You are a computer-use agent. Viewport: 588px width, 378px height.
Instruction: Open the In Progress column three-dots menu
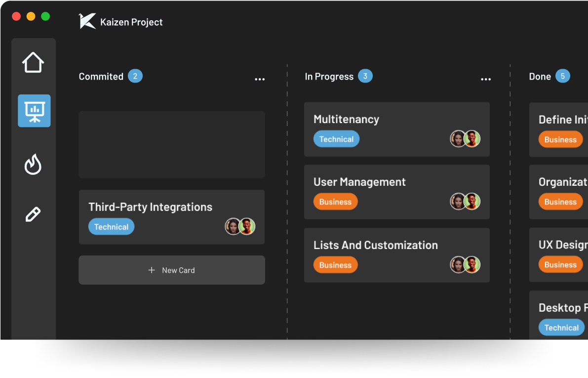486,80
